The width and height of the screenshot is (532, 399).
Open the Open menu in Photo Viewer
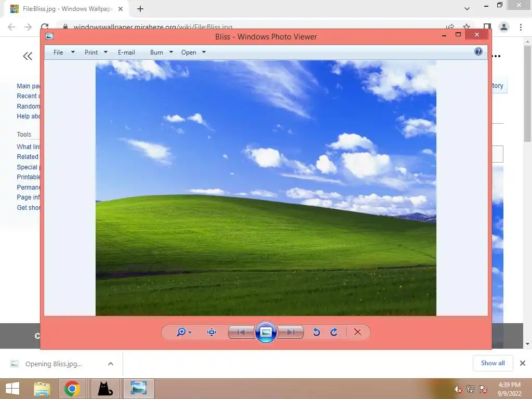click(189, 52)
